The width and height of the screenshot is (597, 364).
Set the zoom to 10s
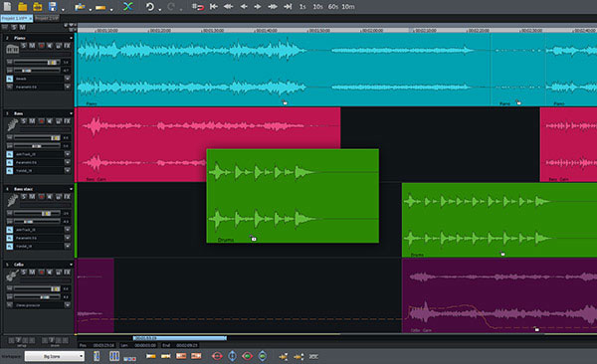[x=317, y=7]
